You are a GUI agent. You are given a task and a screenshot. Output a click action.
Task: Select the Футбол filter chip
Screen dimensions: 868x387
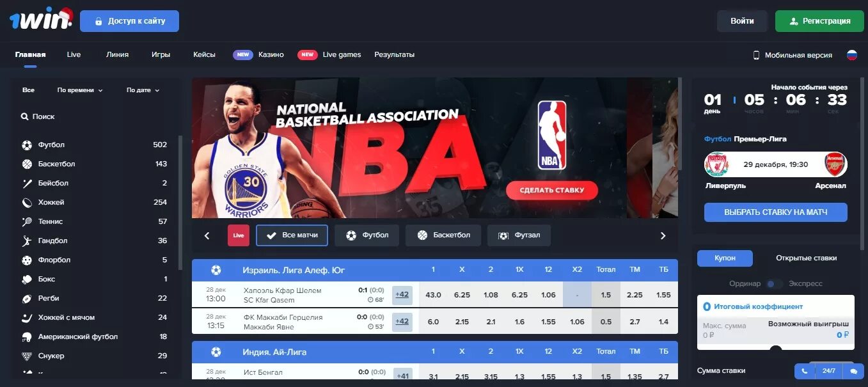[367, 235]
